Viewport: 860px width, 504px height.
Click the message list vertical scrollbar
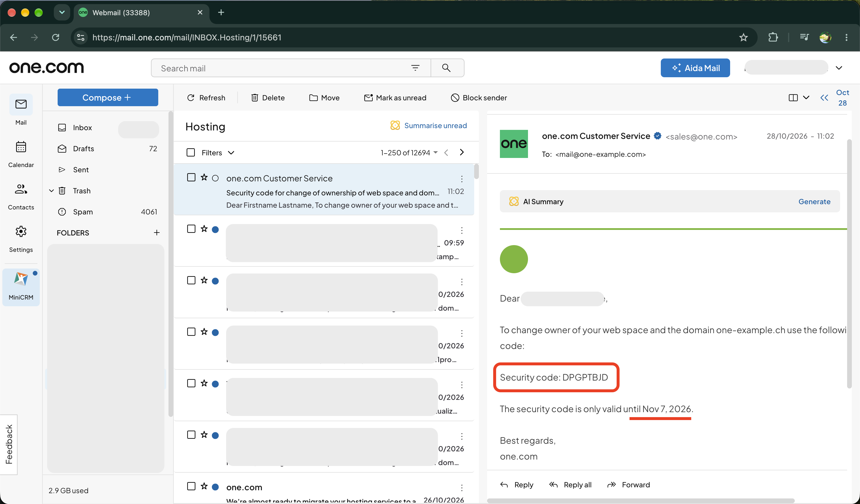pyautogui.click(x=477, y=171)
